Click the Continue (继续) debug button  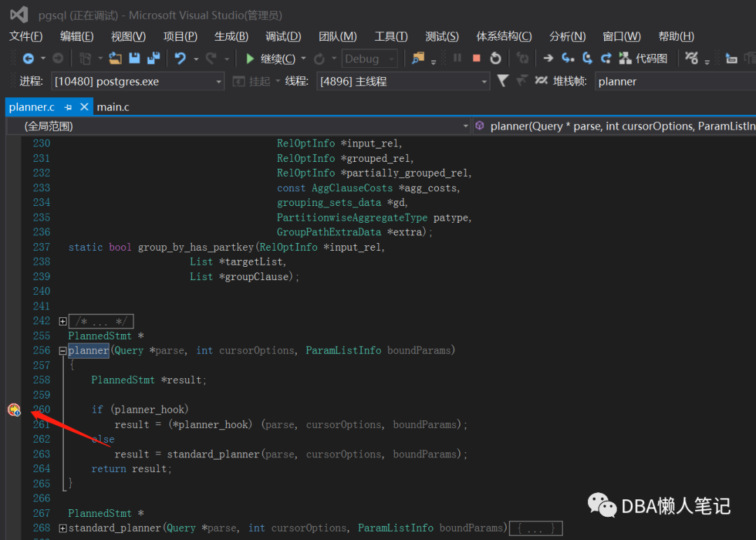pos(270,59)
